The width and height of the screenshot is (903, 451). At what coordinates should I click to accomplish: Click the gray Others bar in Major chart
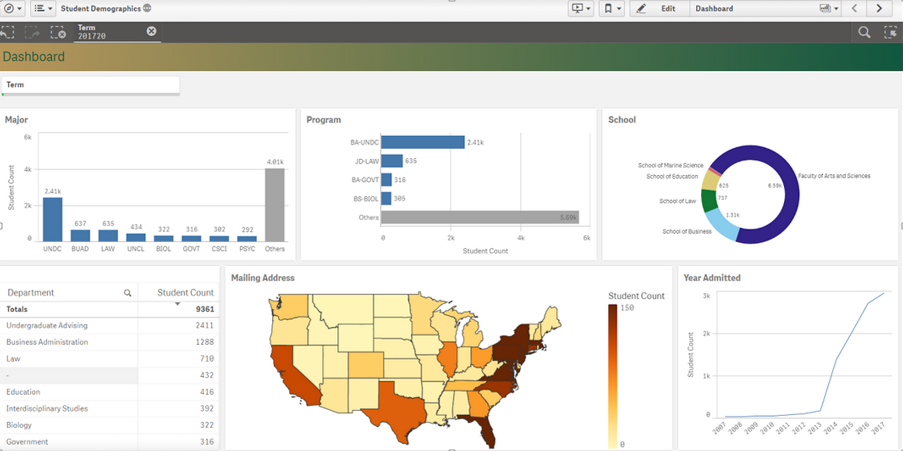[275, 204]
